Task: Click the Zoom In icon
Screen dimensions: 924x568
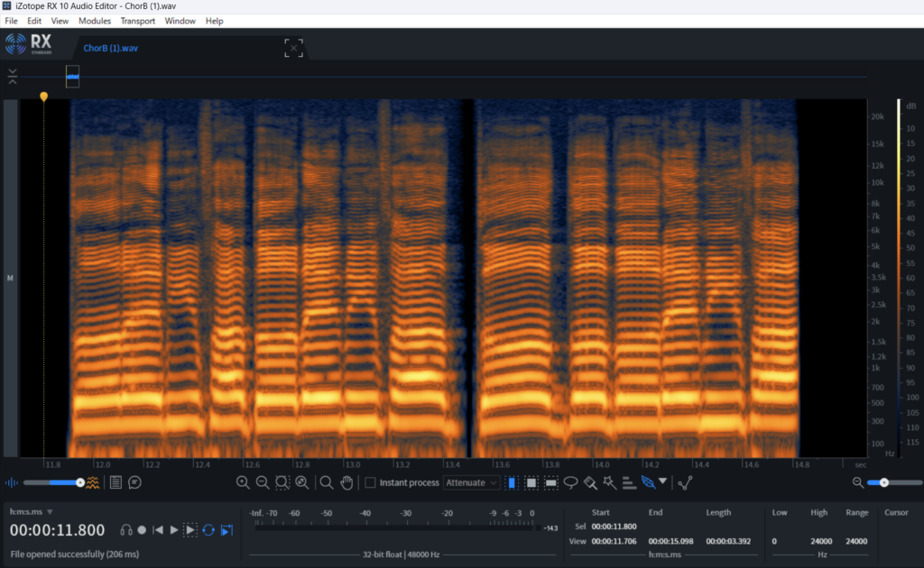Action: coord(243,482)
